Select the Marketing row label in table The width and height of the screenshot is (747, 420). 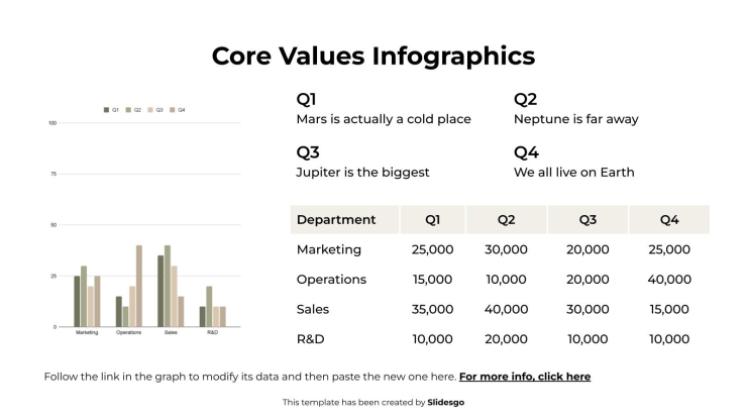[329, 250]
